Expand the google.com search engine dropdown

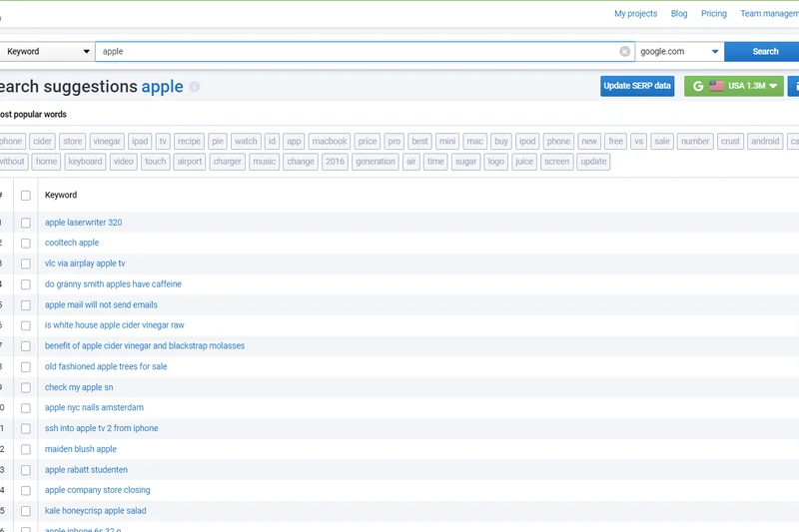tap(679, 52)
